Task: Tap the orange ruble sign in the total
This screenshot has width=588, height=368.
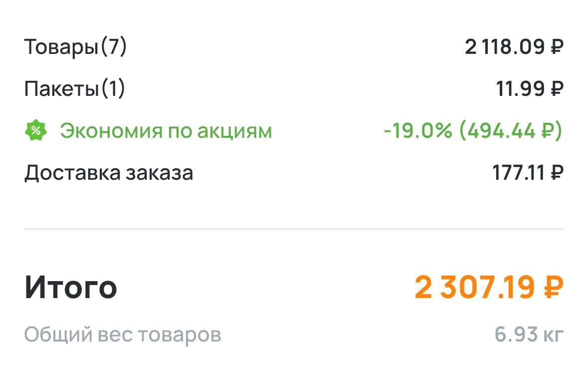Action: coord(553,288)
